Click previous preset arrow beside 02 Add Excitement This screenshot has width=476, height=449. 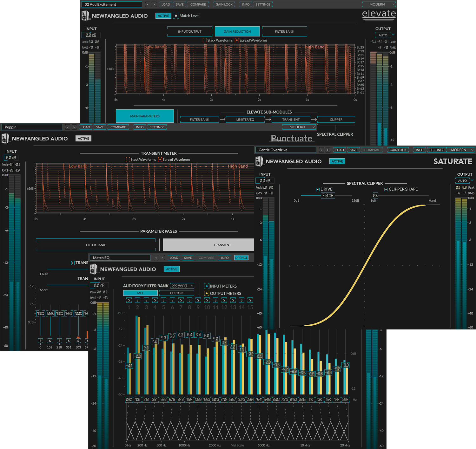[148, 4]
